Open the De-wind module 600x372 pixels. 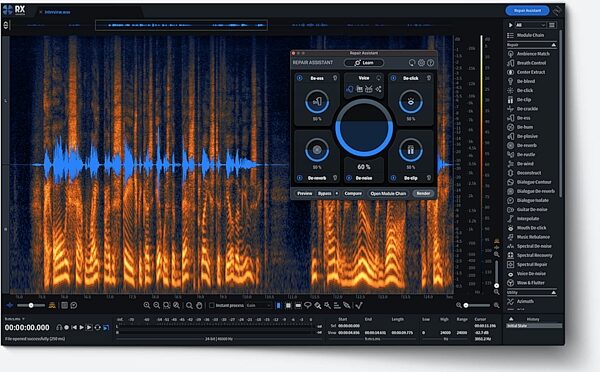pyautogui.click(x=520, y=164)
